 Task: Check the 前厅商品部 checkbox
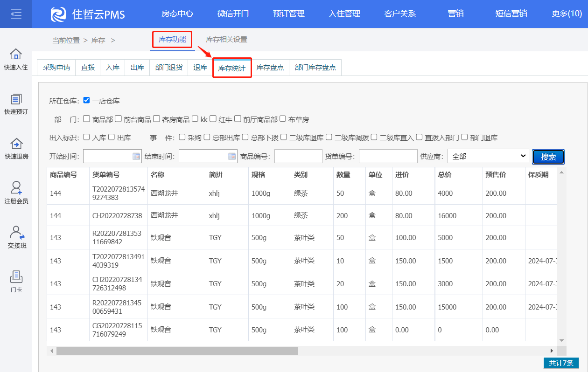tap(238, 119)
